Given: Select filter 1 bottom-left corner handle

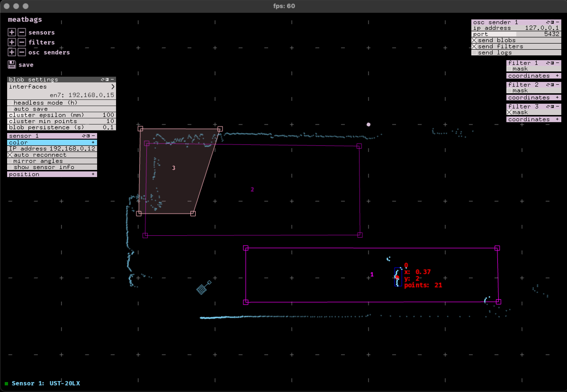Looking at the screenshot, I should [246, 302].
